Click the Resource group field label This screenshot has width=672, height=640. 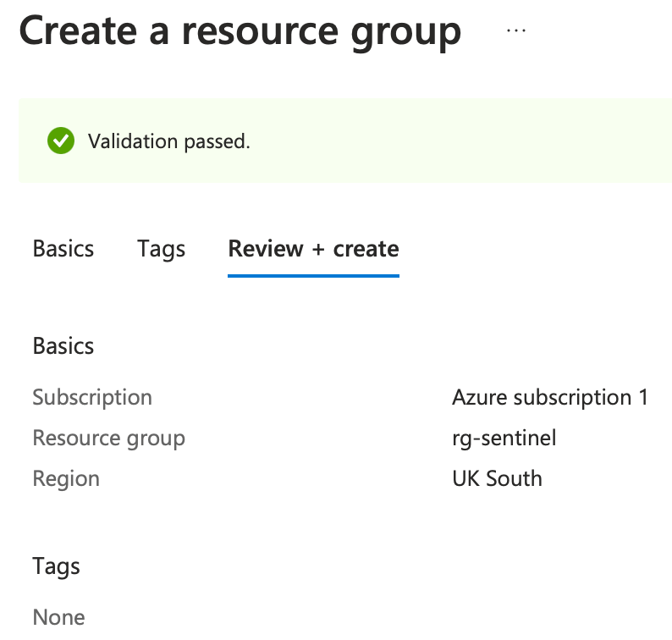(x=108, y=438)
